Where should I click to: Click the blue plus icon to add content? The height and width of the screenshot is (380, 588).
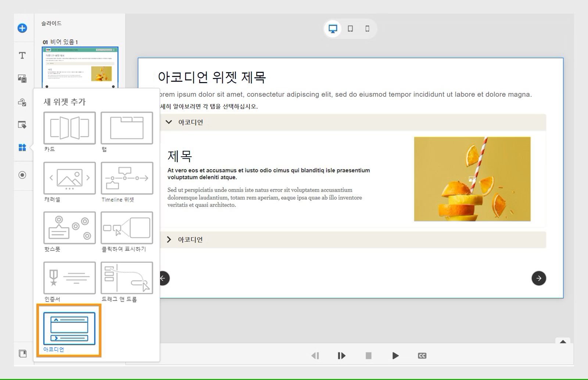tap(22, 28)
